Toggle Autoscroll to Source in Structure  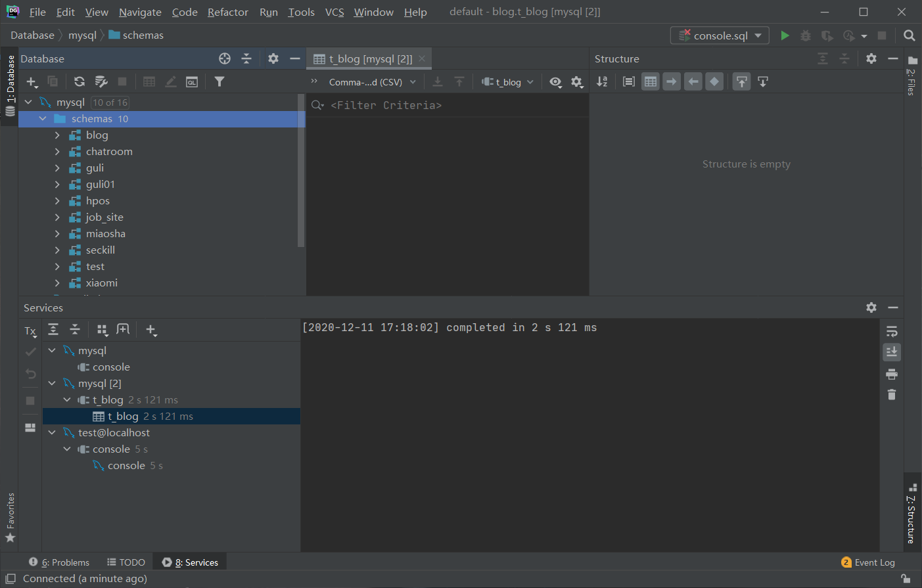742,81
